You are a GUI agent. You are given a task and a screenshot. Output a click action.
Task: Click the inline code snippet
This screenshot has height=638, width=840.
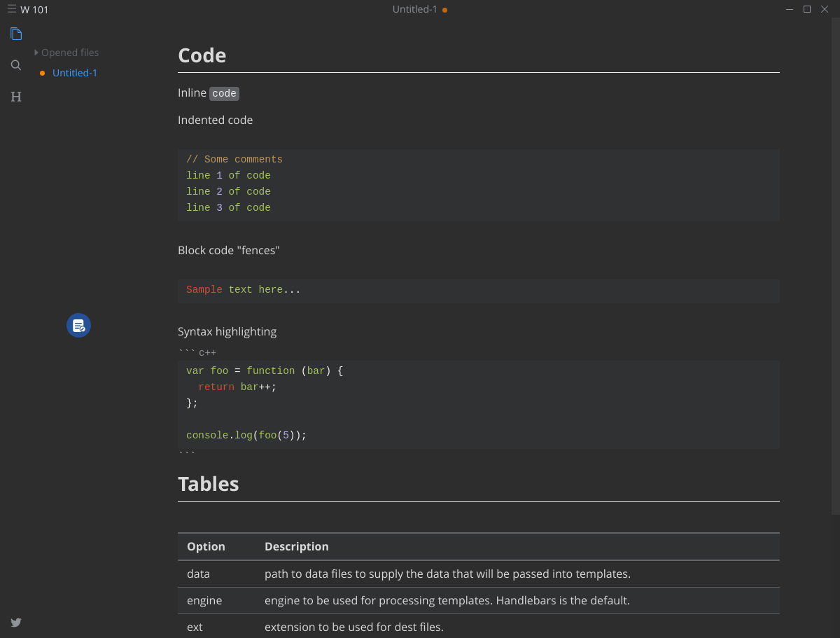point(225,93)
